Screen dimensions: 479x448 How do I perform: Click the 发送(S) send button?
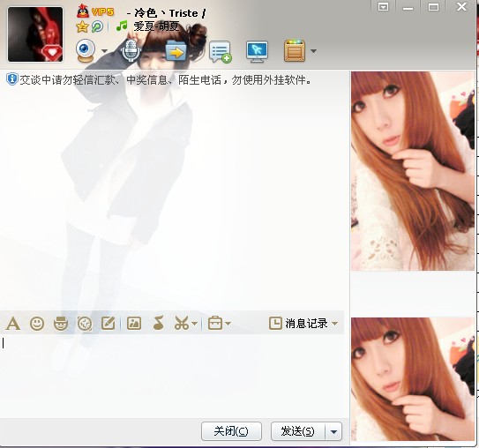click(298, 431)
